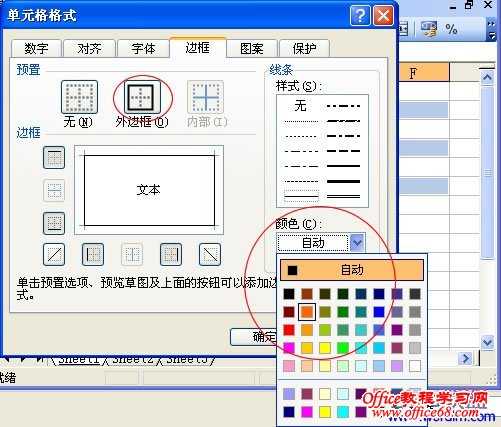Pick the pure blue color swatch

pos(379,312)
